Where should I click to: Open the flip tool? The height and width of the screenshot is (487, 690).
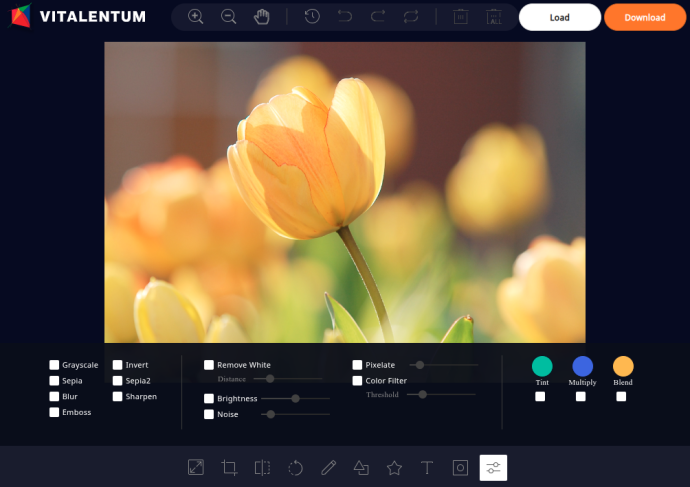[x=262, y=467]
